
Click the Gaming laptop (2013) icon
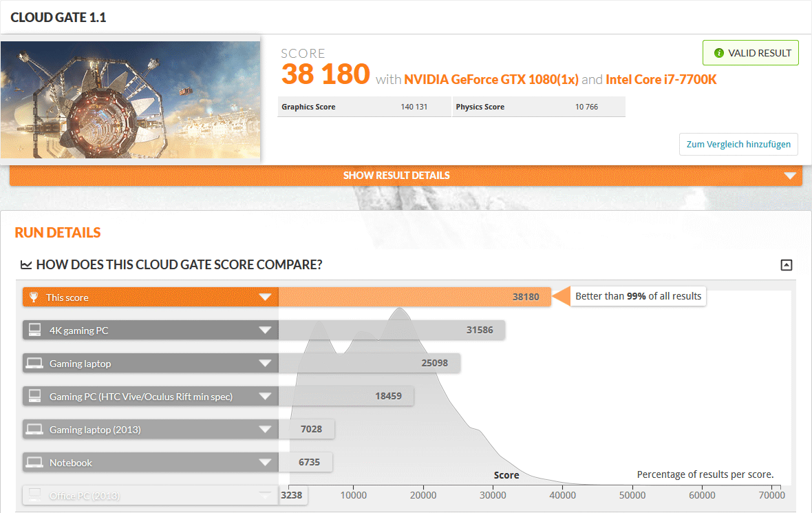point(33,430)
